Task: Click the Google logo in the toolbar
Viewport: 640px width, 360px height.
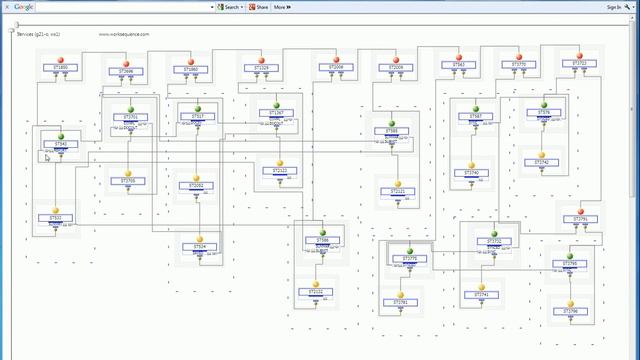Action: (24, 7)
